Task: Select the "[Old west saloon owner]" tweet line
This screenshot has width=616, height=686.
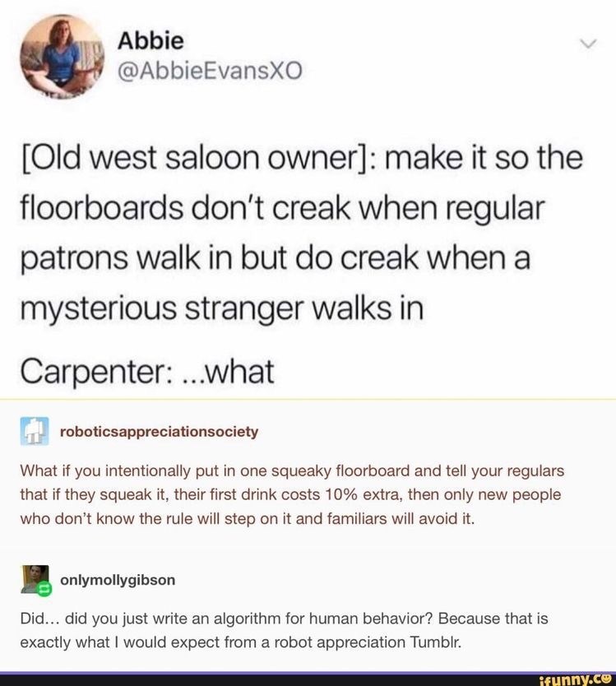Action: (x=302, y=158)
